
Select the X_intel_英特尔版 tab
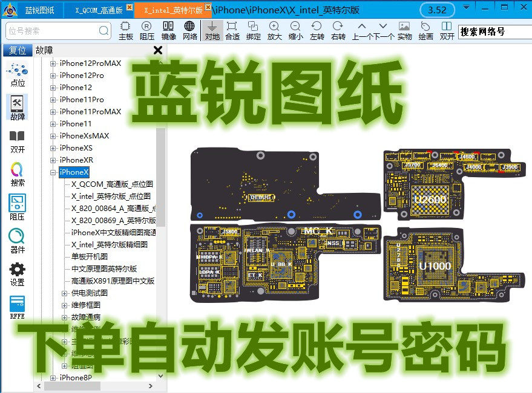point(172,10)
